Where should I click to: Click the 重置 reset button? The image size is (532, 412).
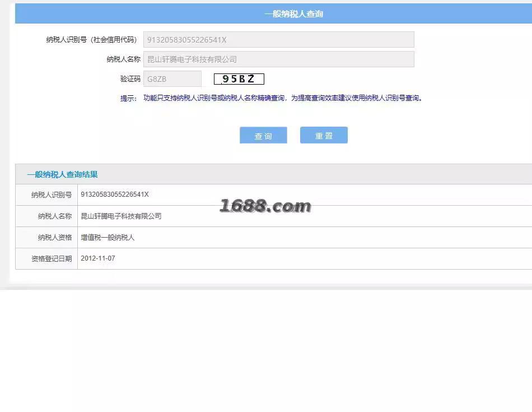click(x=324, y=135)
